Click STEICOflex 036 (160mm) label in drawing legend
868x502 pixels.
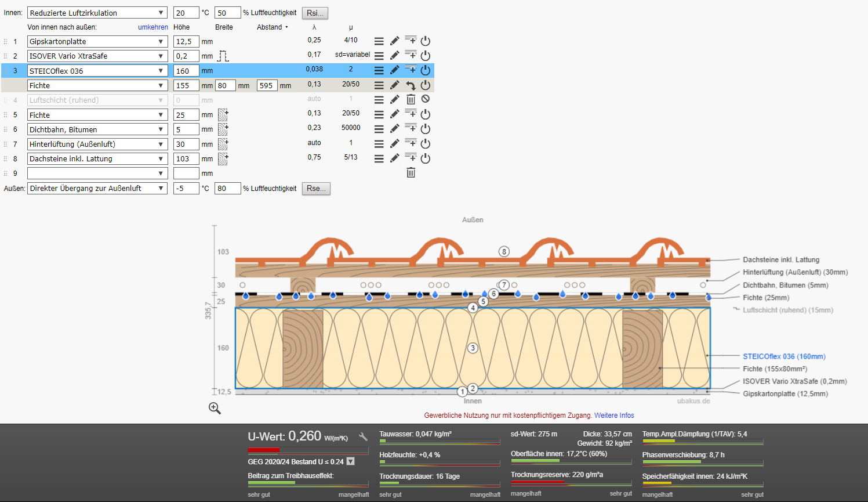[x=784, y=356]
